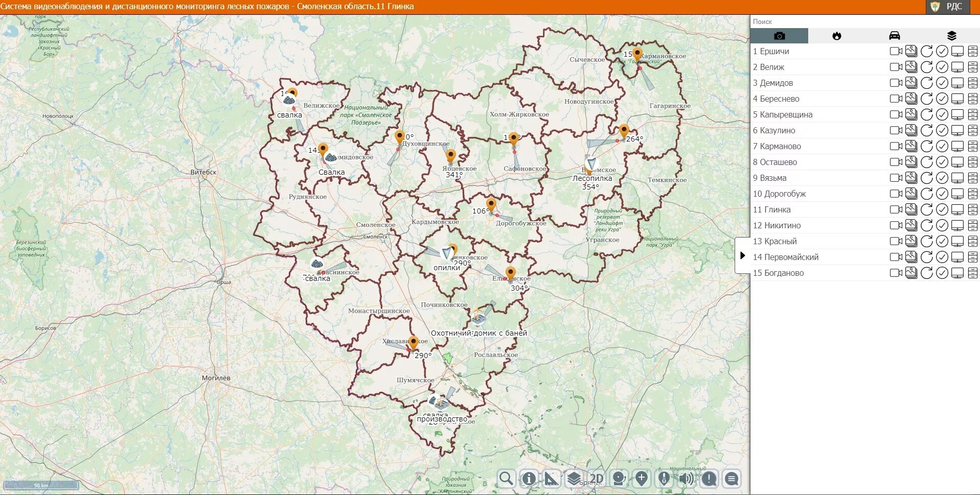Click the Свалка marker near Демидовское
The width and height of the screenshot is (980, 495).
click(x=331, y=158)
